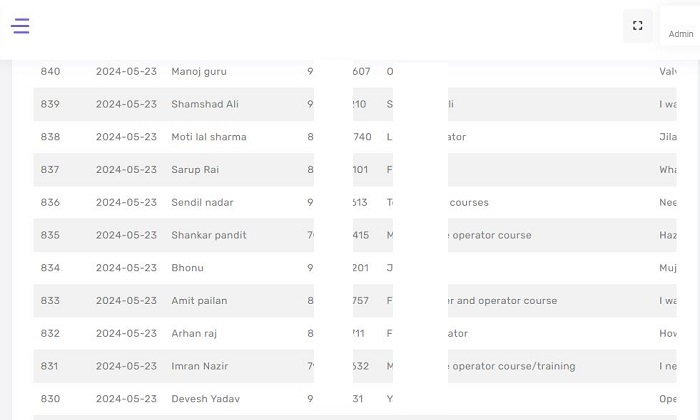Click the name Sarup Rai
This screenshot has width=700, height=420.
[195, 170]
